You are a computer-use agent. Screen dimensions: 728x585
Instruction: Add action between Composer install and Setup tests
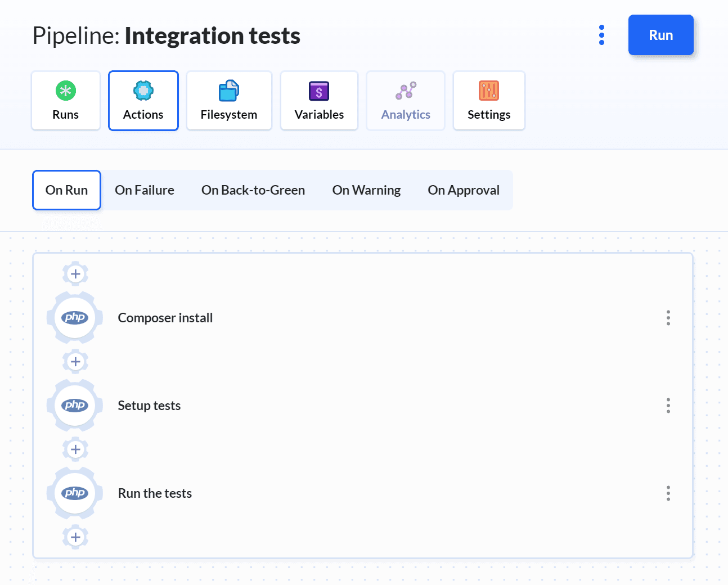click(x=75, y=362)
